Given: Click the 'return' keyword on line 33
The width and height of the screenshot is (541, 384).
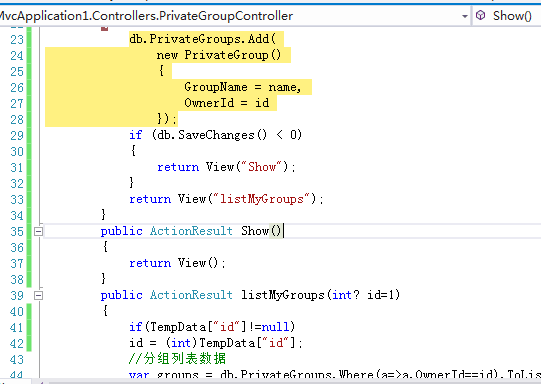Looking at the screenshot, I should [x=150, y=199].
